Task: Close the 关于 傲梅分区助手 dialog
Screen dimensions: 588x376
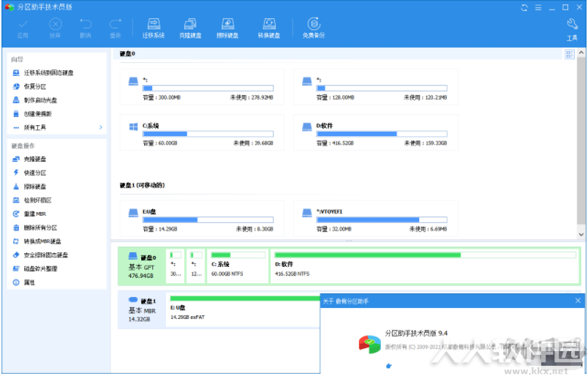Action: (578, 301)
